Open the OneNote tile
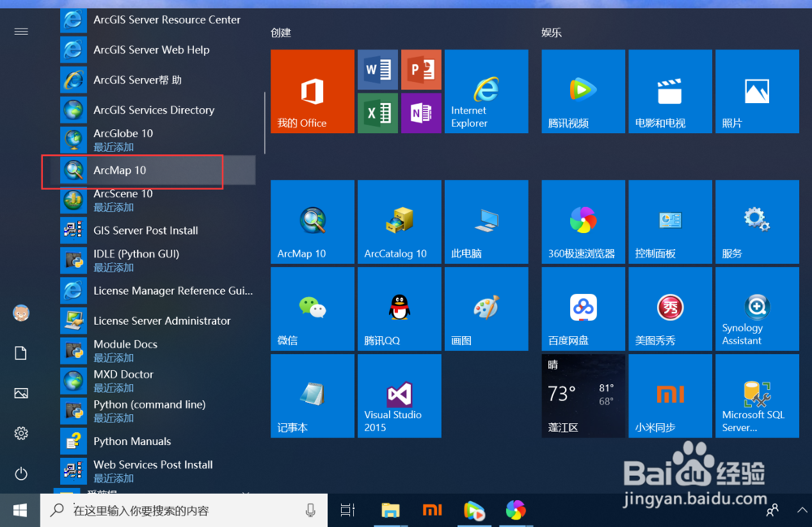The height and width of the screenshot is (527, 812). click(421, 114)
